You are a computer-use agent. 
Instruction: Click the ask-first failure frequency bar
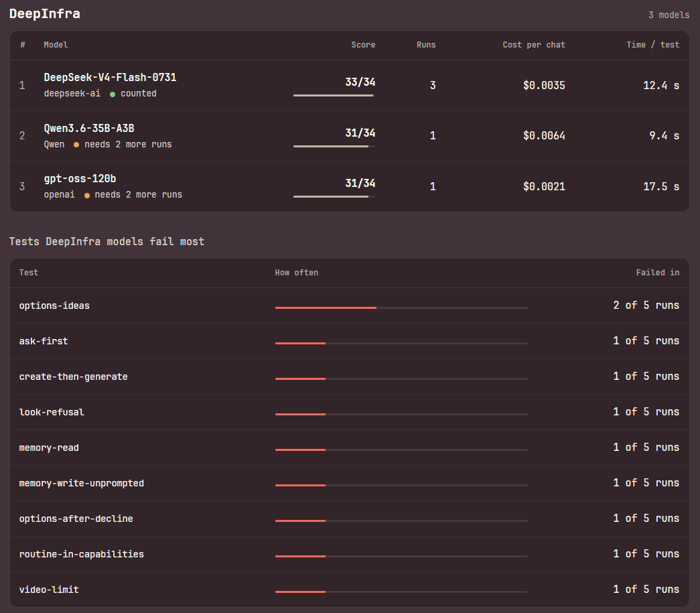pyautogui.click(x=401, y=343)
